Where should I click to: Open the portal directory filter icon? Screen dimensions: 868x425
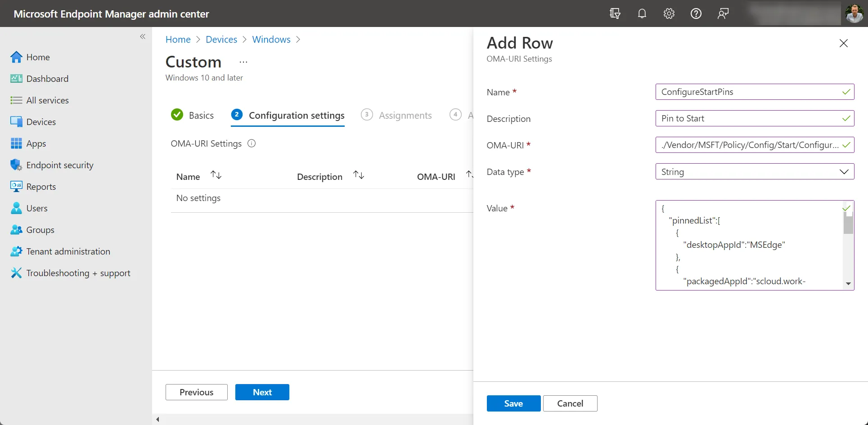pyautogui.click(x=615, y=13)
